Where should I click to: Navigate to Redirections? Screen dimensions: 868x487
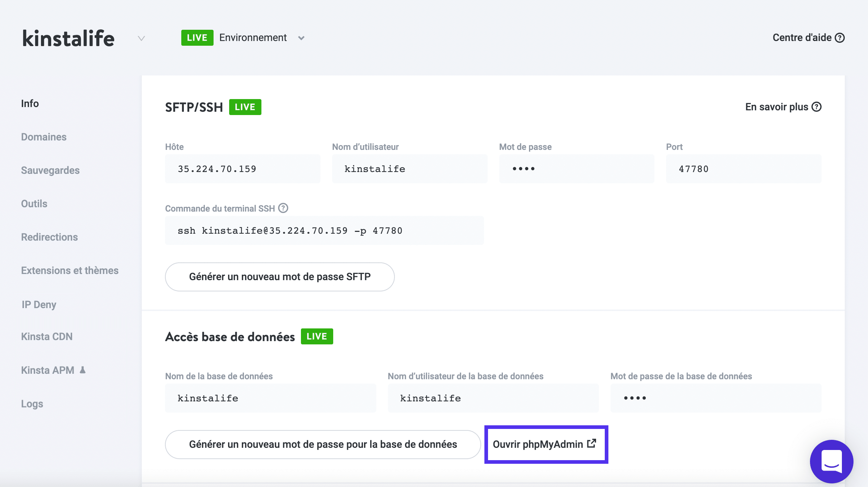pos(49,237)
